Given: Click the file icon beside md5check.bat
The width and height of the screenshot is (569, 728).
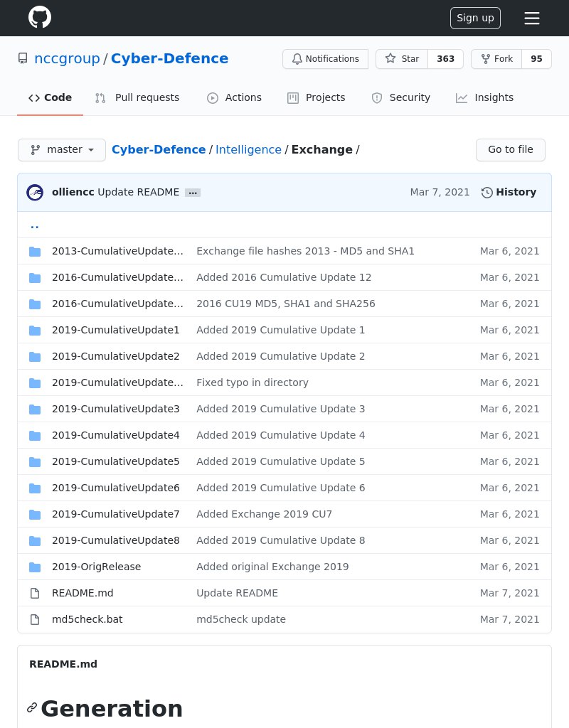Looking at the screenshot, I should tap(35, 620).
